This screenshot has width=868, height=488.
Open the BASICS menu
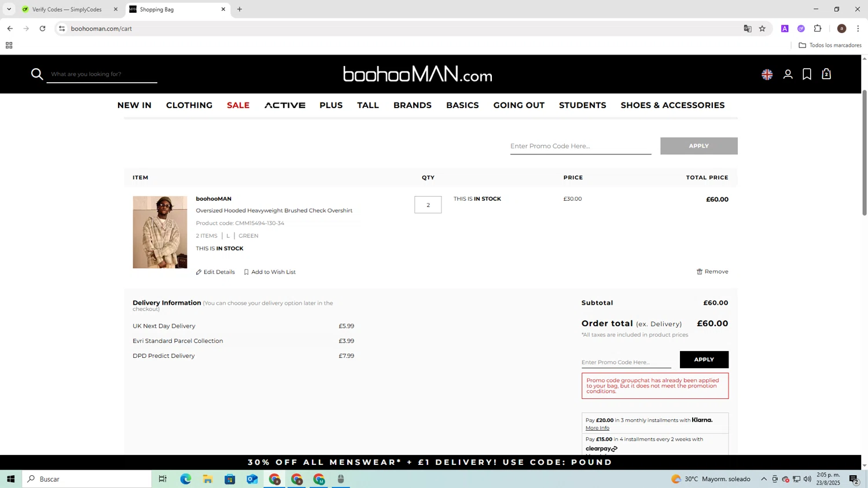point(462,105)
